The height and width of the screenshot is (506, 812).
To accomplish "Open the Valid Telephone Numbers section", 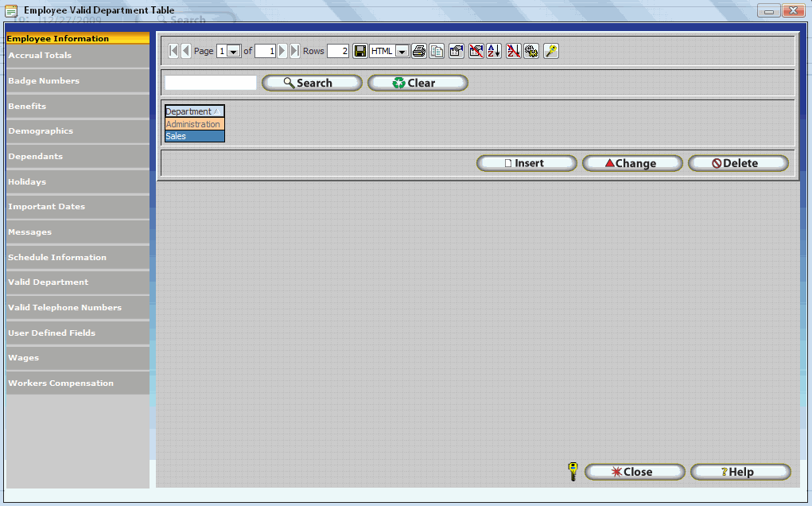I will pyautogui.click(x=64, y=308).
